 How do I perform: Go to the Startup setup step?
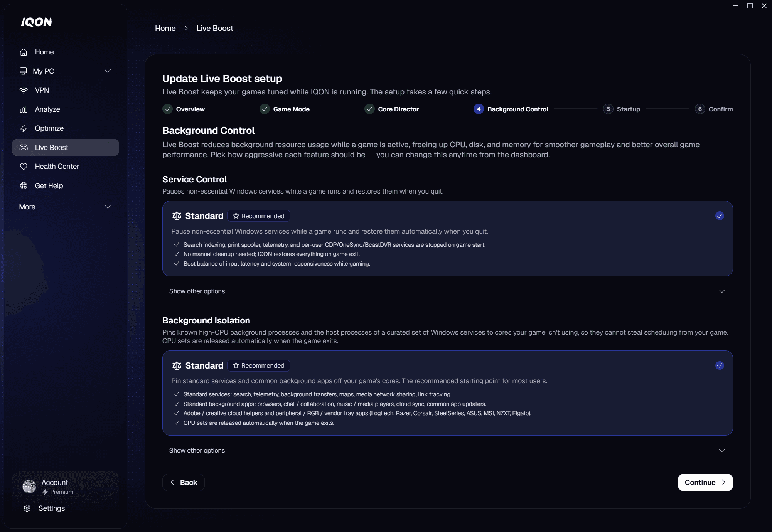point(622,109)
